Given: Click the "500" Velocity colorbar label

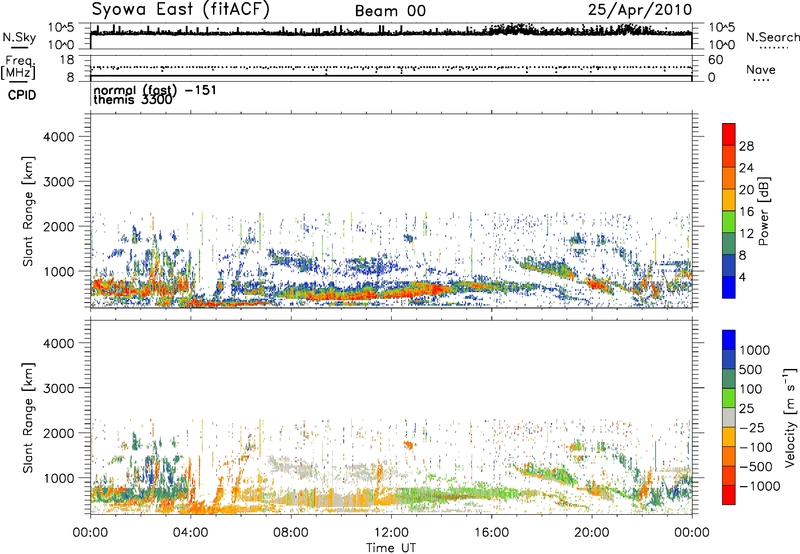Looking at the screenshot, I should click(751, 370).
